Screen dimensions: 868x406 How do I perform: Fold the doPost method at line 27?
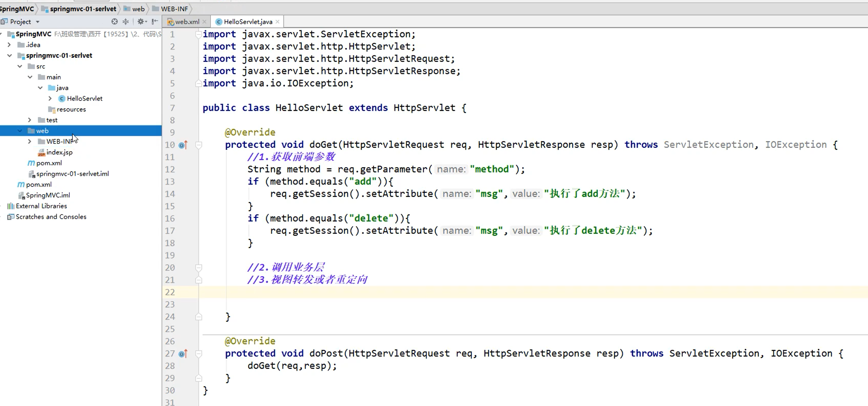click(199, 354)
